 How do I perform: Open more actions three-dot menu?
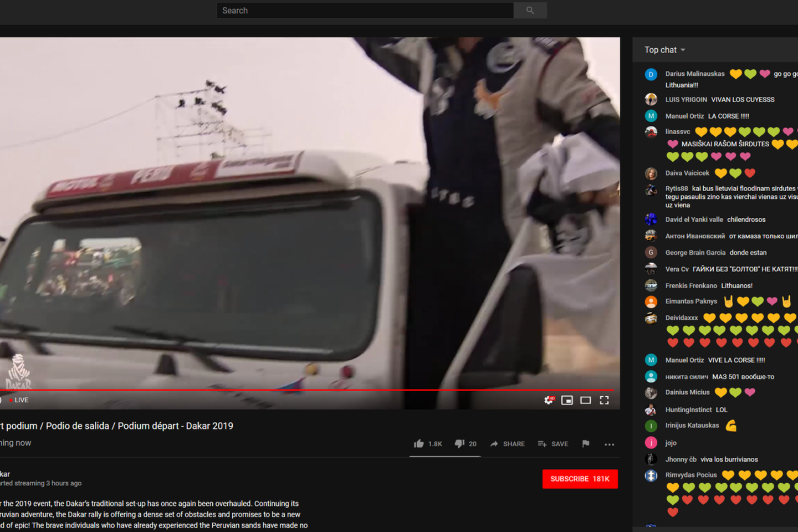tap(609, 444)
